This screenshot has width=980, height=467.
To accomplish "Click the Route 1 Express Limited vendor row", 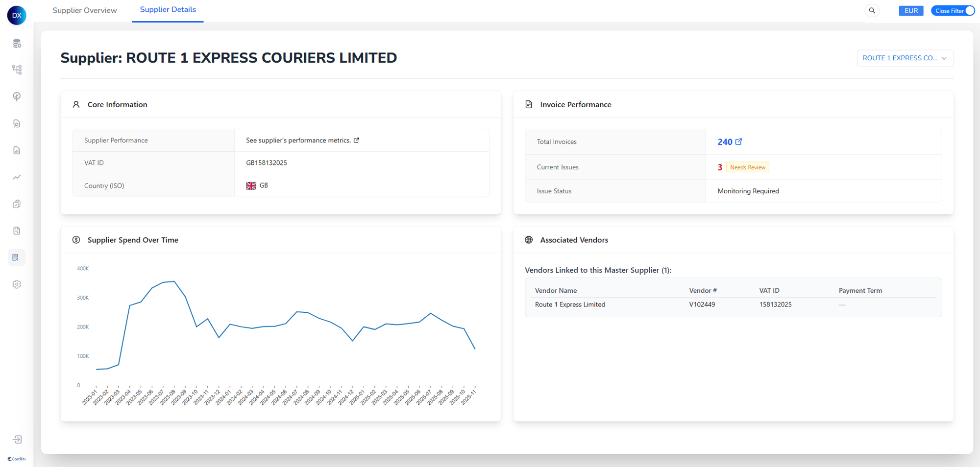I will (570, 304).
